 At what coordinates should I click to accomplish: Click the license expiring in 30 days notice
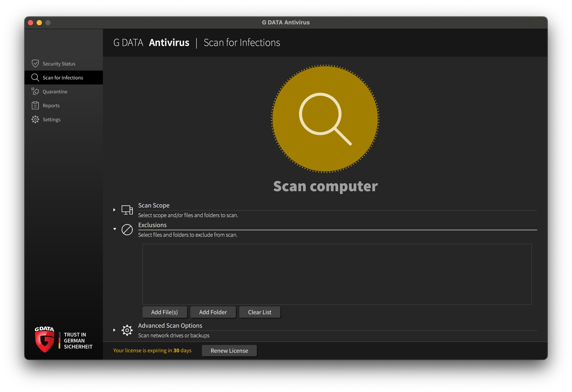pos(152,350)
